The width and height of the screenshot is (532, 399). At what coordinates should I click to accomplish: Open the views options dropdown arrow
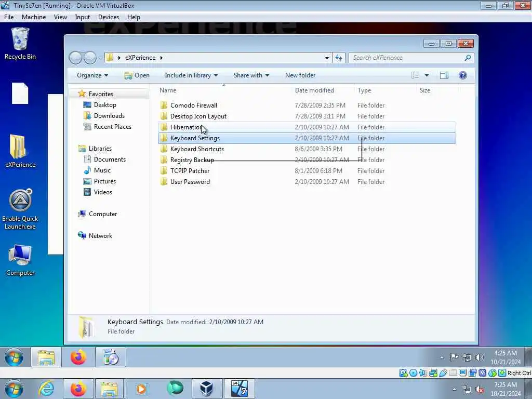427,75
